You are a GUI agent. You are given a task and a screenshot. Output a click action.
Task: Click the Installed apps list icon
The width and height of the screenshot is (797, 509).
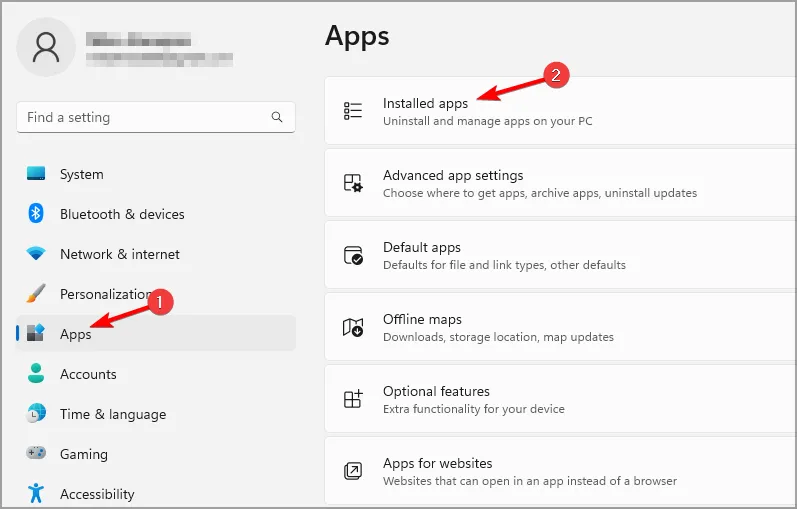pos(353,111)
